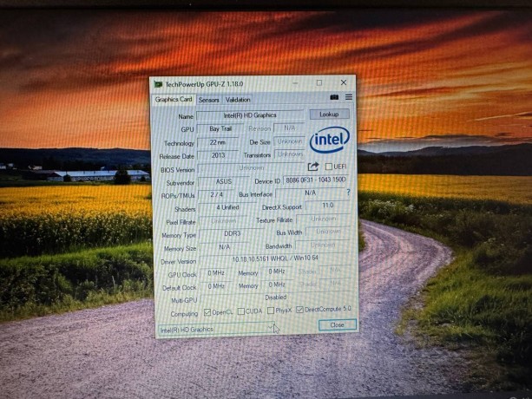
Task: Click the Lookup button
Action: click(329, 114)
